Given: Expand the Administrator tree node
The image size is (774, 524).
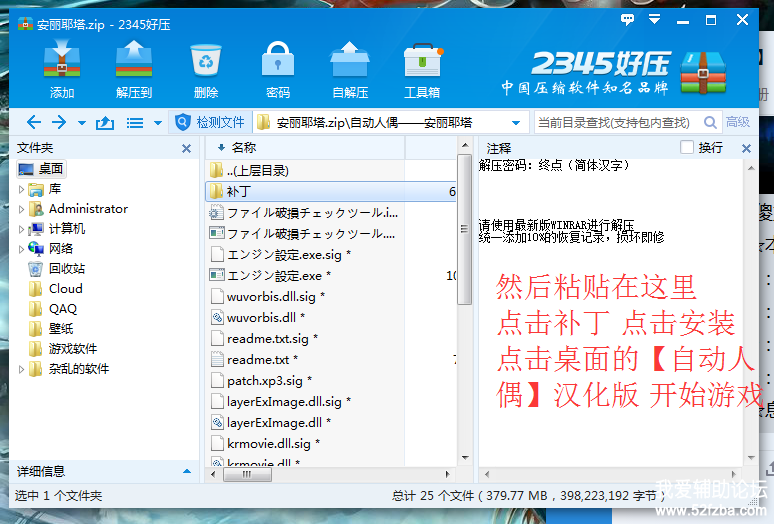Looking at the screenshot, I should [21, 209].
